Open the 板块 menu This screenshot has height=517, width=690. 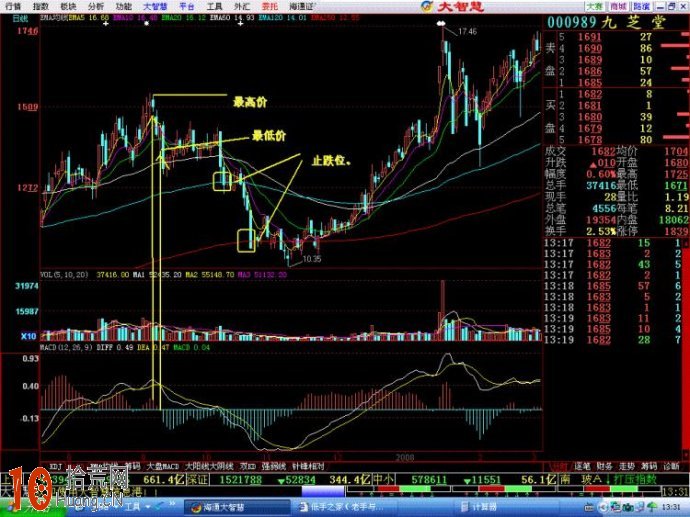(68, 6)
